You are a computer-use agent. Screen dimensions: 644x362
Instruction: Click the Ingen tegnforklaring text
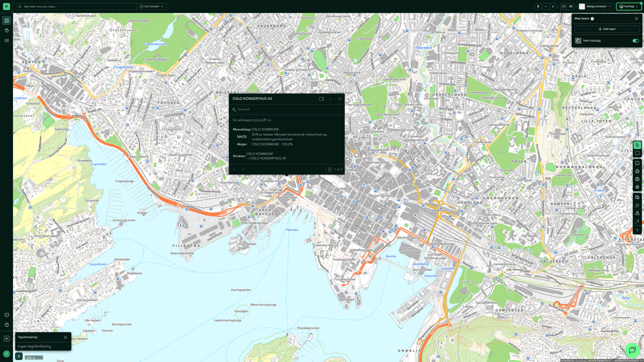[x=34, y=346]
